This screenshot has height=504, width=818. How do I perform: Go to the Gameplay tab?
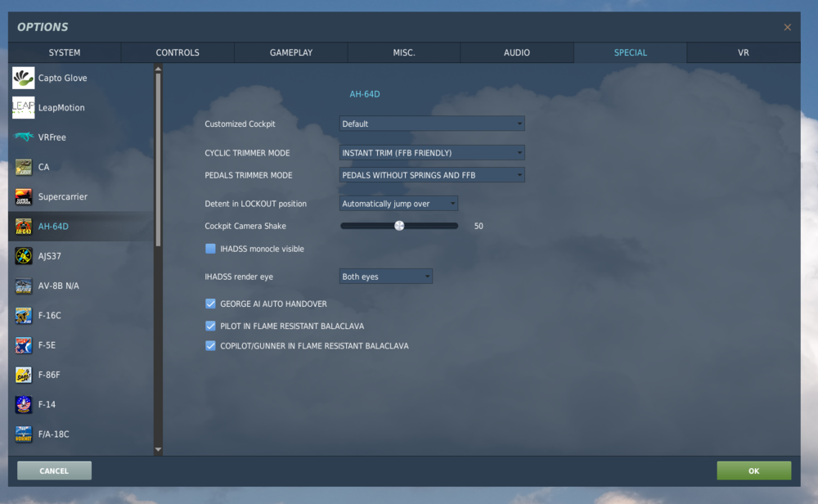tap(291, 52)
